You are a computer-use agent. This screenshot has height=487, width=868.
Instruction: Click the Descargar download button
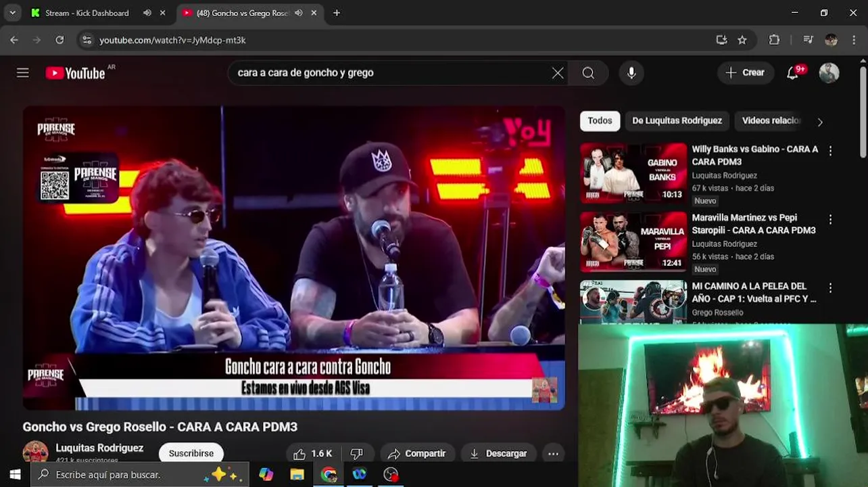pyautogui.click(x=498, y=453)
